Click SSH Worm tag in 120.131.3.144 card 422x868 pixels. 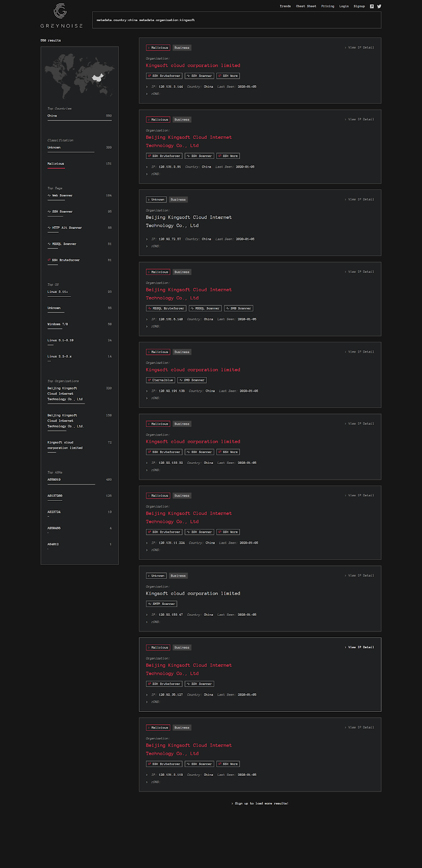tap(228, 76)
